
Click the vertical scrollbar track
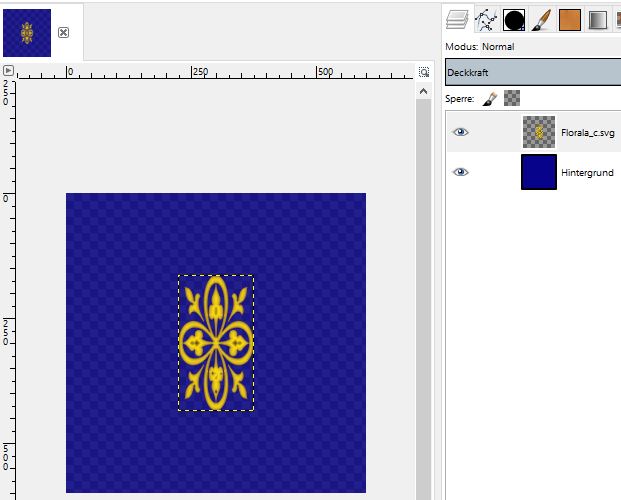pyautogui.click(x=423, y=299)
